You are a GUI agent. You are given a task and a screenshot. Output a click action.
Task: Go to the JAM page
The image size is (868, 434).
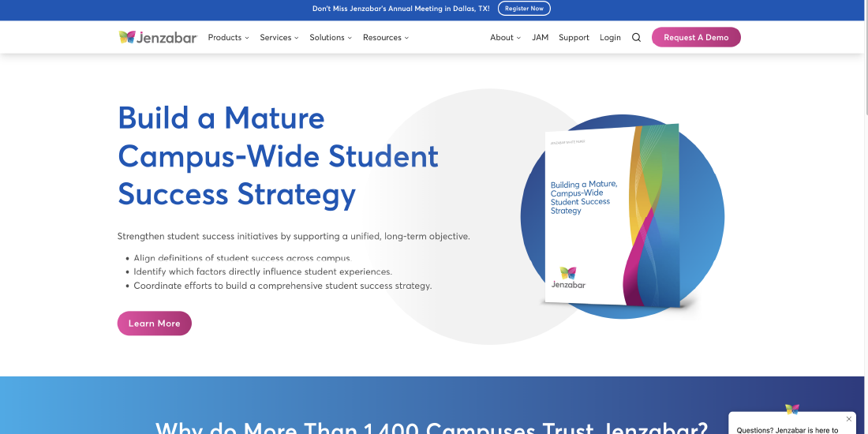[540, 37]
